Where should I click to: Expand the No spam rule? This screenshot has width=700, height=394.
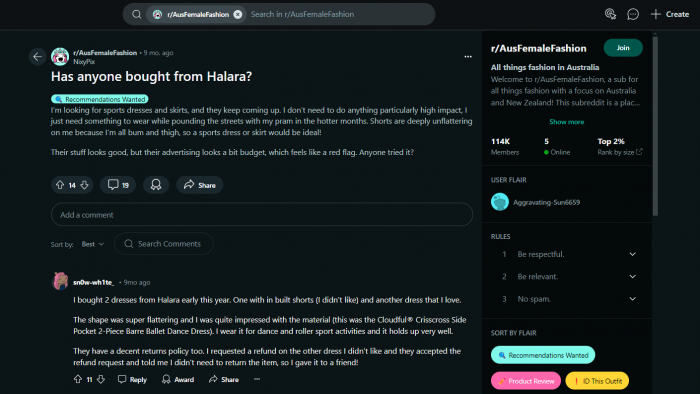tap(632, 299)
